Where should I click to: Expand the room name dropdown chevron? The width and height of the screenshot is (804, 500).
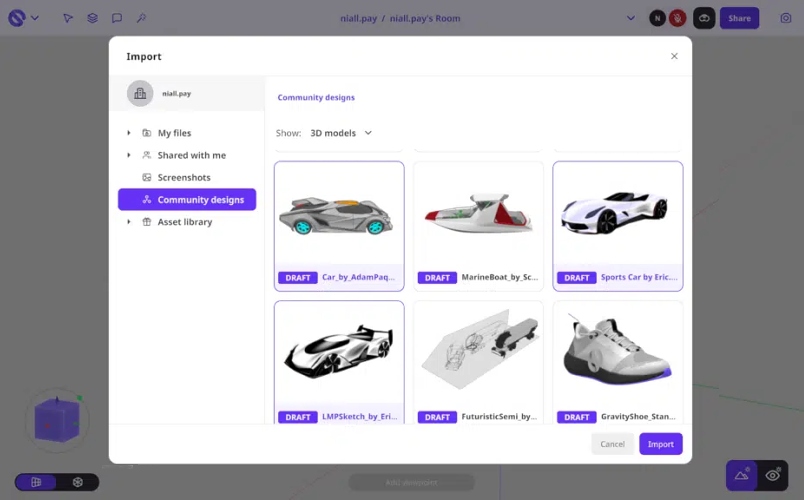(x=631, y=18)
